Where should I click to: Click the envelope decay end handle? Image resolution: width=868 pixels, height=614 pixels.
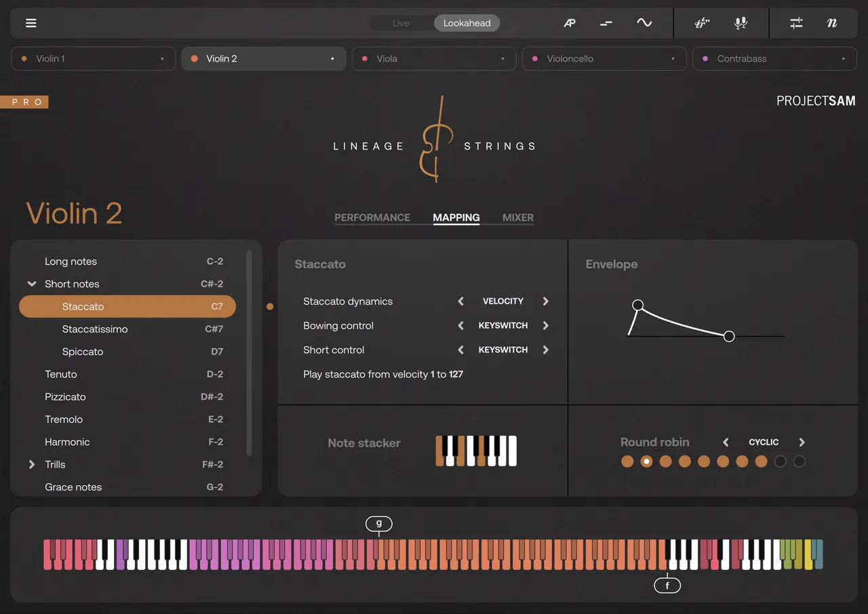[729, 336]
